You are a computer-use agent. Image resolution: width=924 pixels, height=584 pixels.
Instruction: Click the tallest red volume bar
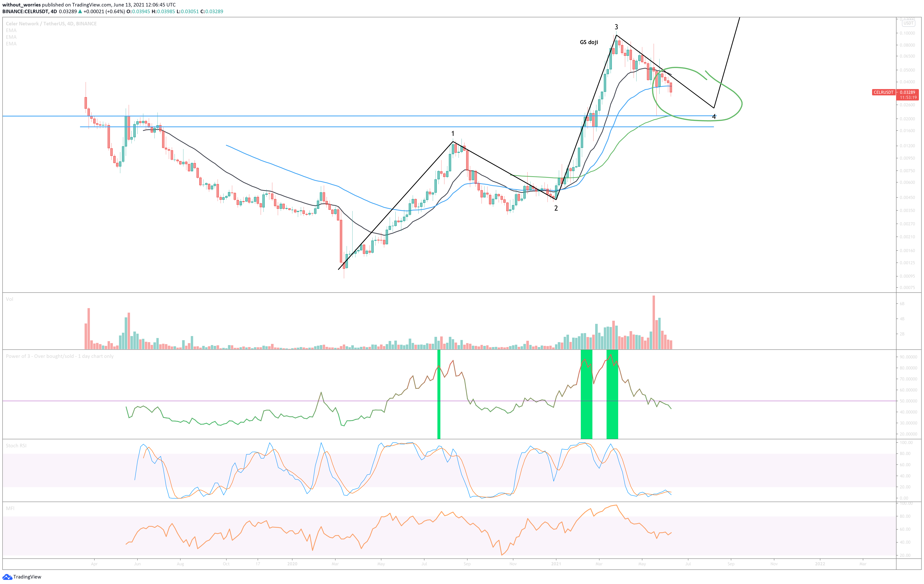[654, 322]
